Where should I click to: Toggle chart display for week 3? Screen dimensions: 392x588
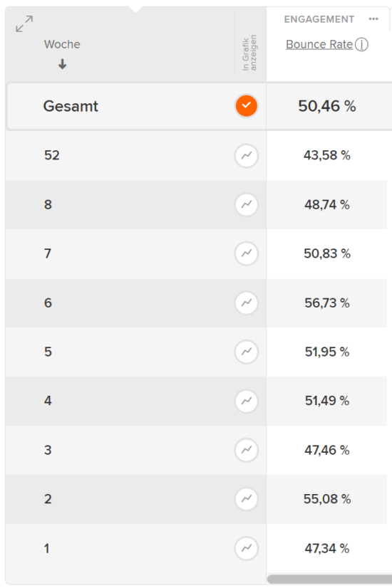pos(247,450)
